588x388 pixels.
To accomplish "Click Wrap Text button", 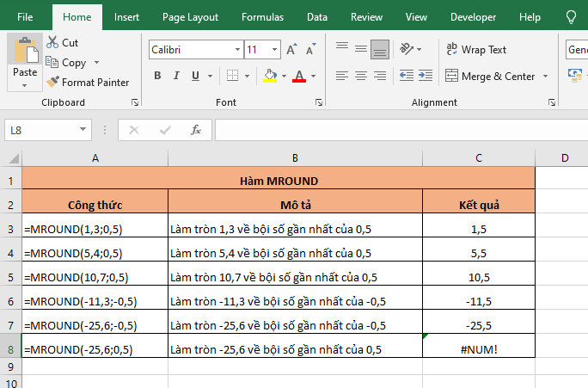I will click(476, 50).
